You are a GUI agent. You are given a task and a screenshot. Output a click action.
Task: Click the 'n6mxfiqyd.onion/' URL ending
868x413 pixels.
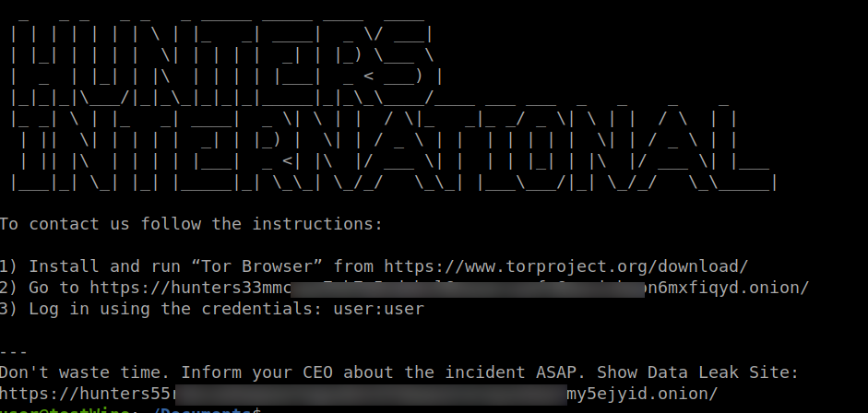coord(728,288)
